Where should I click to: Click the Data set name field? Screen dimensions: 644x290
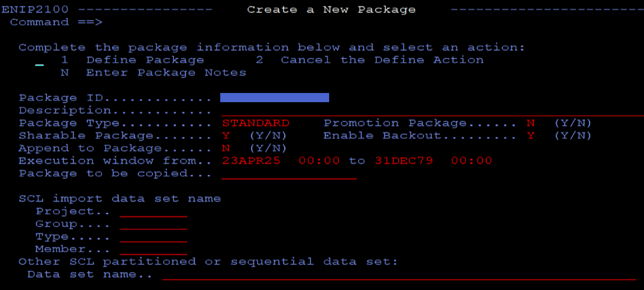[x=399, y=275]
